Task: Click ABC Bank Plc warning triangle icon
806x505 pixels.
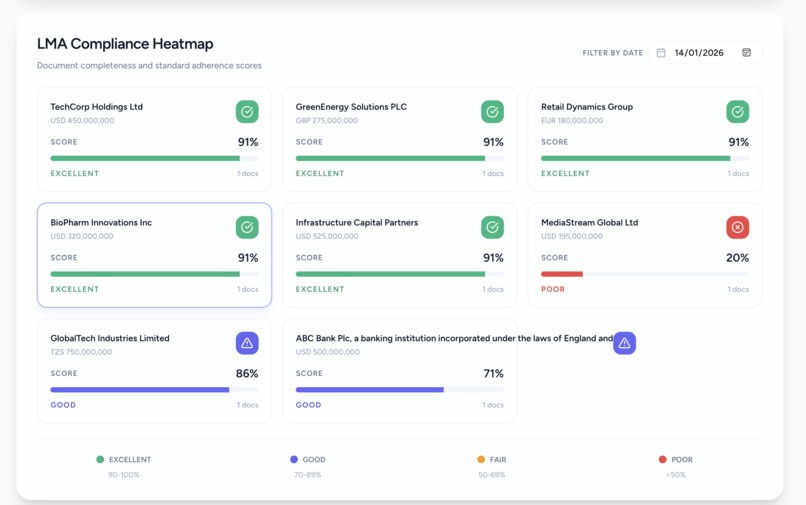Action: pos(625,343)
